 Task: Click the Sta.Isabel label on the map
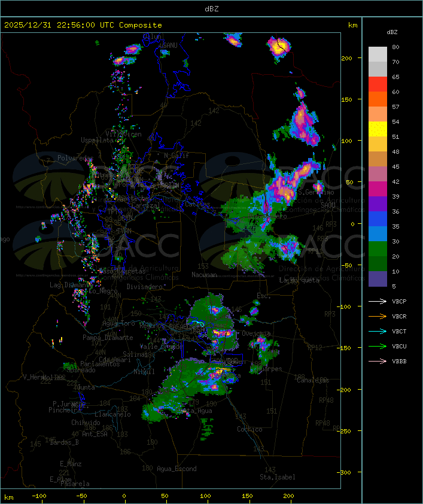click(x=278, y=477)
